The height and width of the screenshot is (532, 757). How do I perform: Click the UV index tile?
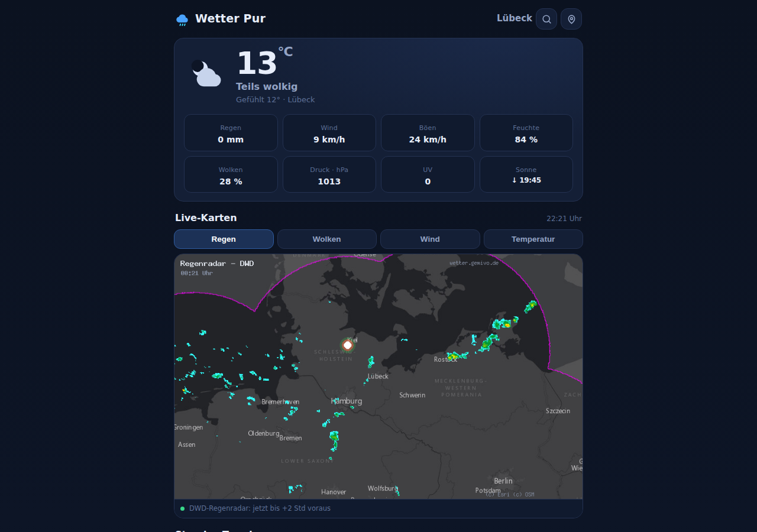pos(428,174)
